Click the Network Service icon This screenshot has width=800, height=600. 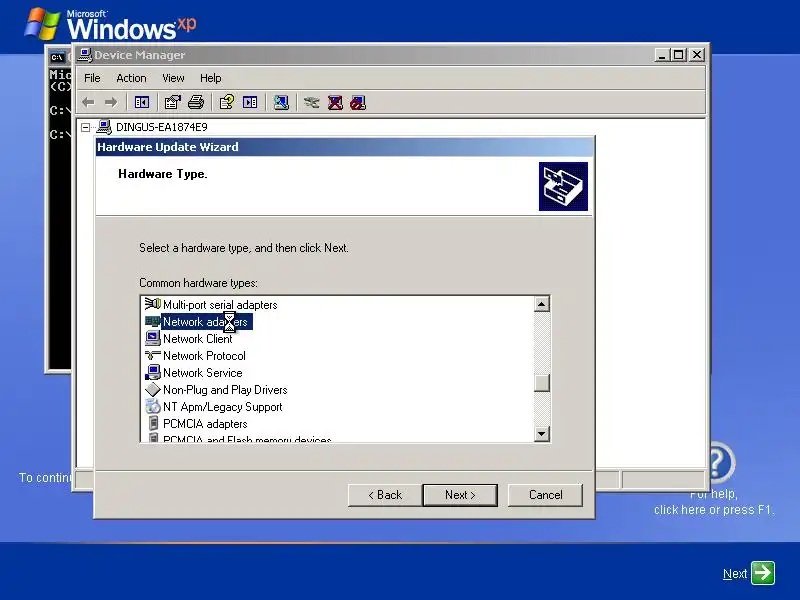152,372
